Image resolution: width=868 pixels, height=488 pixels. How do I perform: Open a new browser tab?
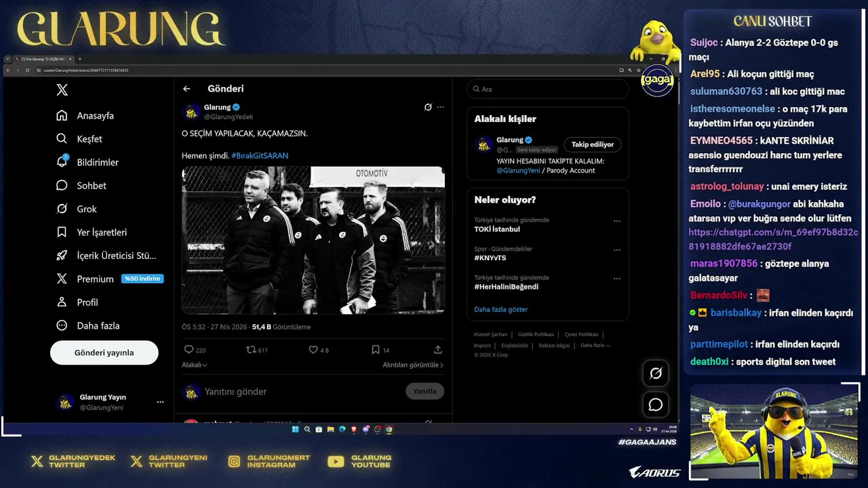(x=79, y=59)
